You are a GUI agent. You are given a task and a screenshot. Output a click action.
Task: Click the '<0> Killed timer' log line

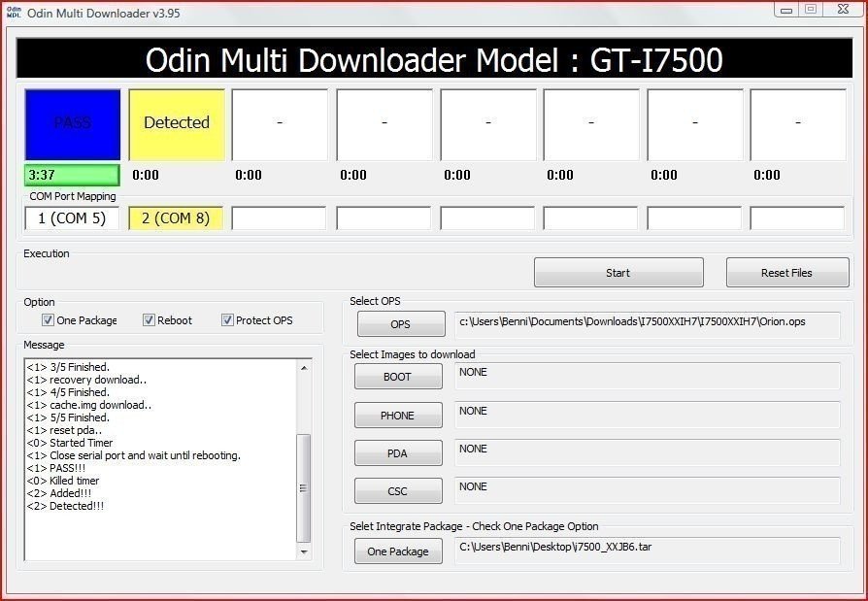pyautogui.click(x=63, y=481)
